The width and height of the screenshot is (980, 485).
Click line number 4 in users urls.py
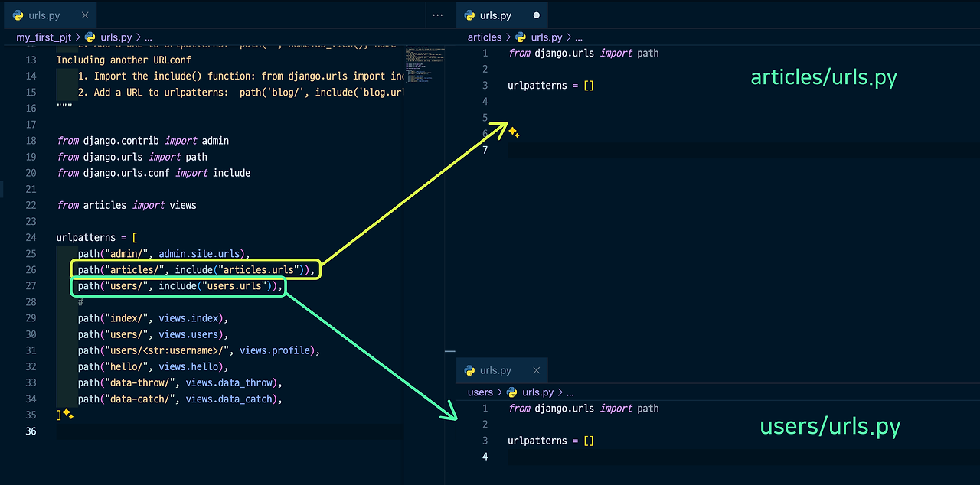[x=485, y=457]
